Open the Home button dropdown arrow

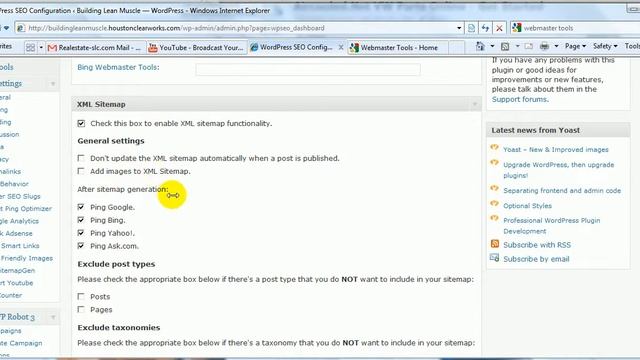492,47
